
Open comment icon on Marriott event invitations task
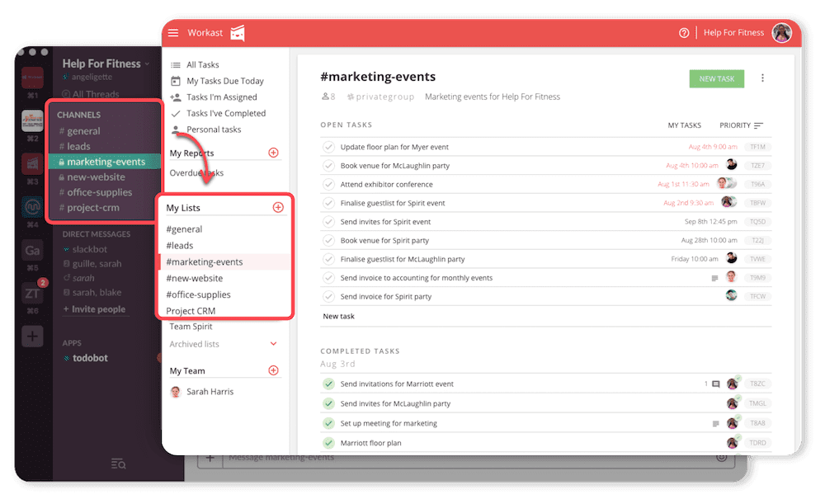click(x=715, y=384)
